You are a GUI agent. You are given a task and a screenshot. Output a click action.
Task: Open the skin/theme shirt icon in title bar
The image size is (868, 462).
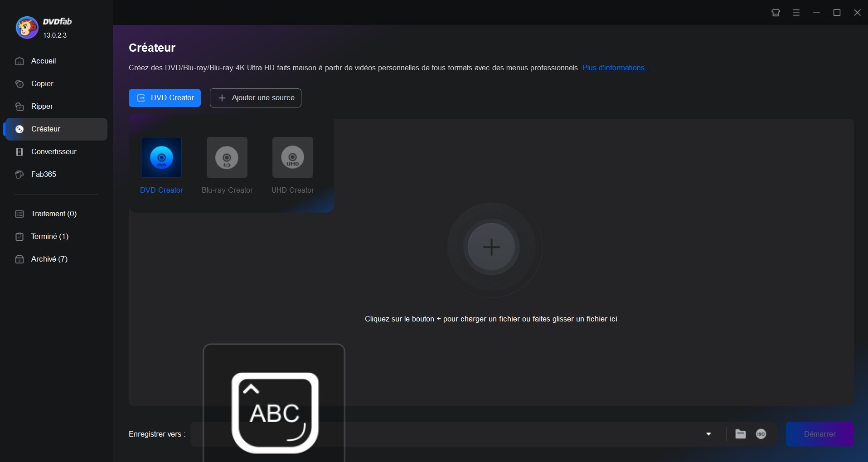pyautogui.click(x=776, y=13)
